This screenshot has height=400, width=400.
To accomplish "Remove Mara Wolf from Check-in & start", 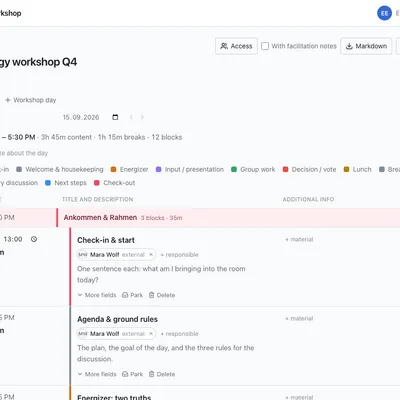I will [151, 255].
